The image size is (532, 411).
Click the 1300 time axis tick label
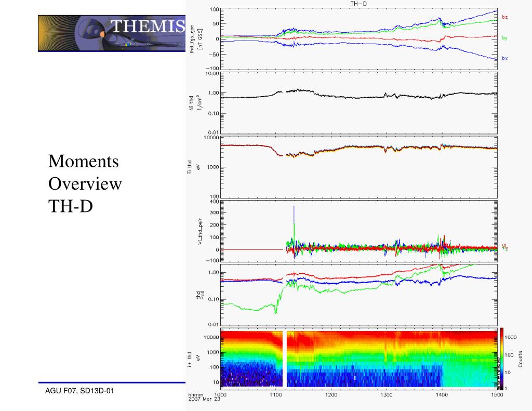point(387,394)
